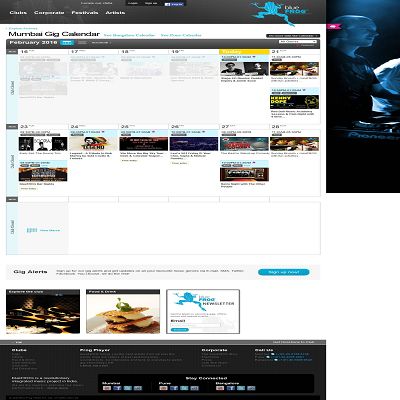The image size is (400, 400).
Task: Collapse the first week row marker
Action: [x=12, y=52]
